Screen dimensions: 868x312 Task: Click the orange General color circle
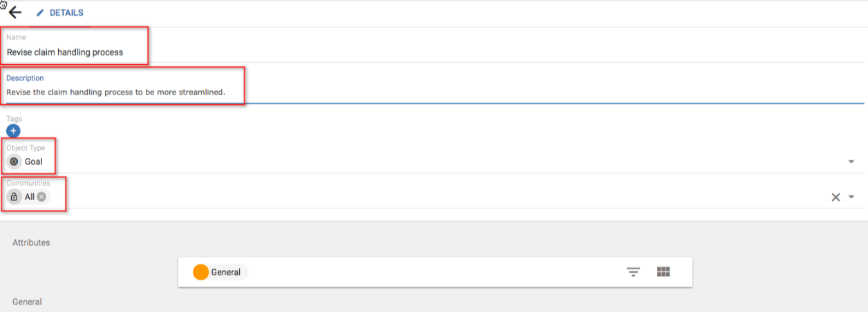coord(201,272)
